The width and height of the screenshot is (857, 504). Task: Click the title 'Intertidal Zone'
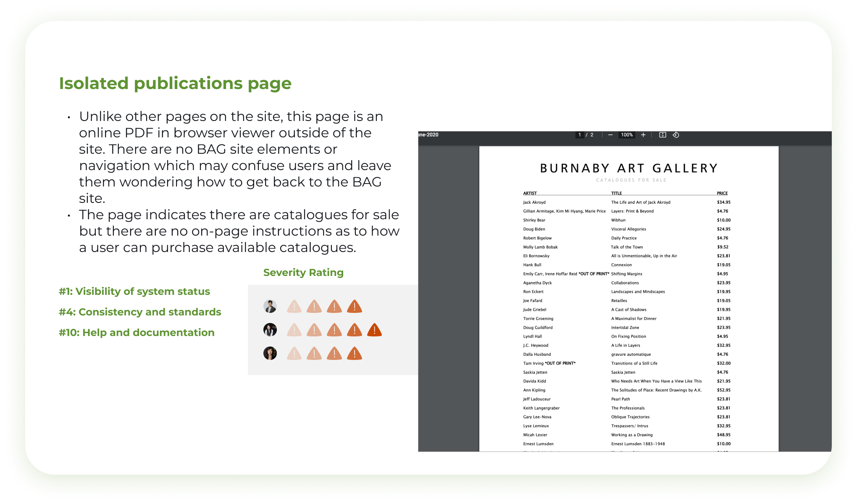click(625, 328)
